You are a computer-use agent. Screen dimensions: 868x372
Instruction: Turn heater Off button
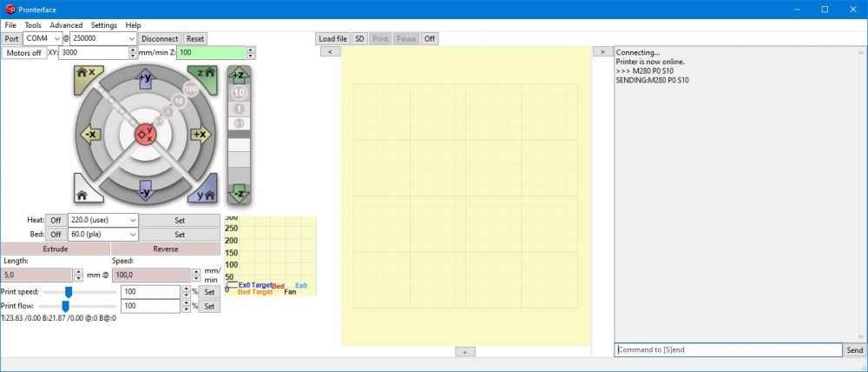coord(56,220)
